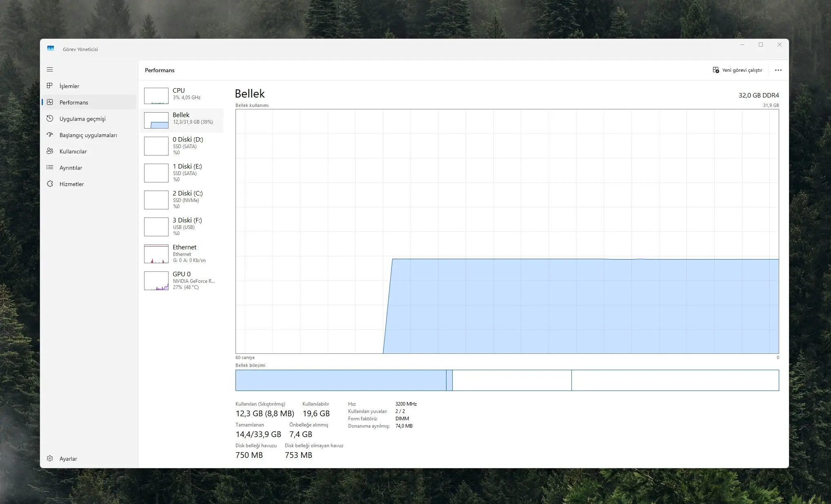Click the 32,0 GB DDR4 text
Viewport: 831px width, 504px height.
pos(759,95)
